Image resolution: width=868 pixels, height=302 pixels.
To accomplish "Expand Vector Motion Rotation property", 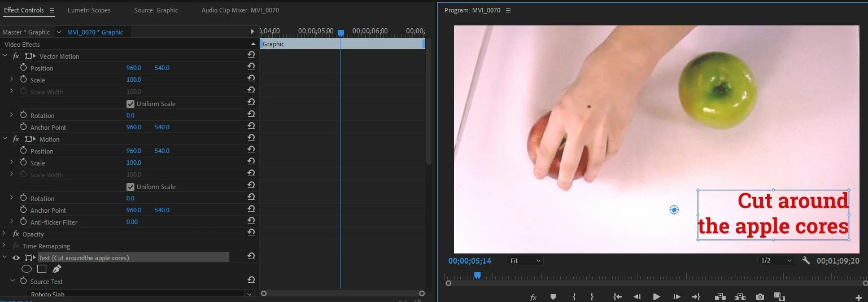I will coord(11,115).
